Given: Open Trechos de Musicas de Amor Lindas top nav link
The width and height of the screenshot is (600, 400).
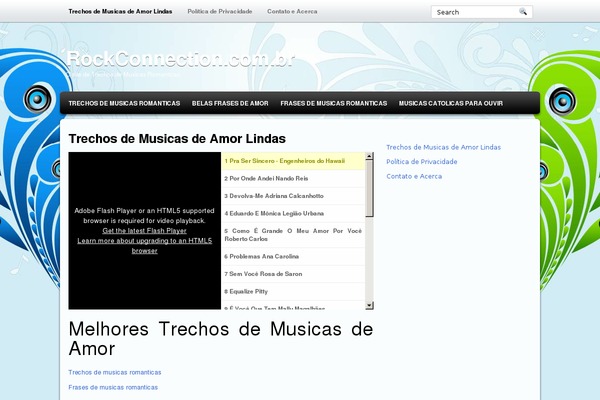Looking at the screenshot, I should tap(120, 11).
